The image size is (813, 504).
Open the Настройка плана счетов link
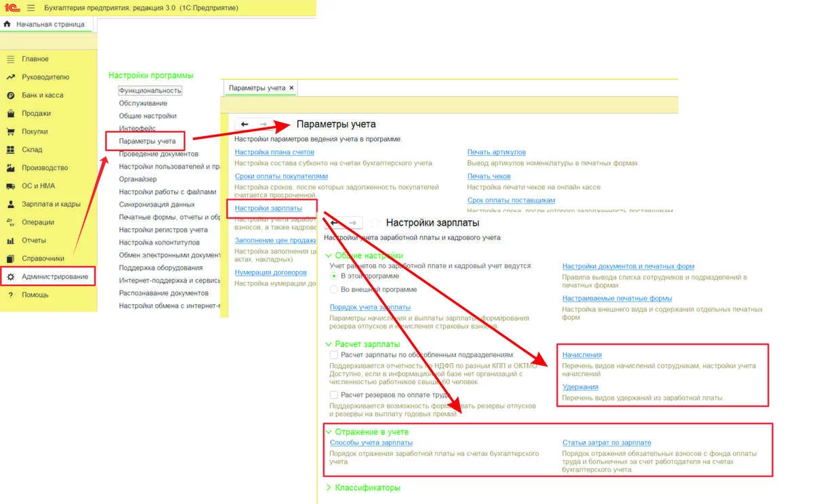coord(274,152)
